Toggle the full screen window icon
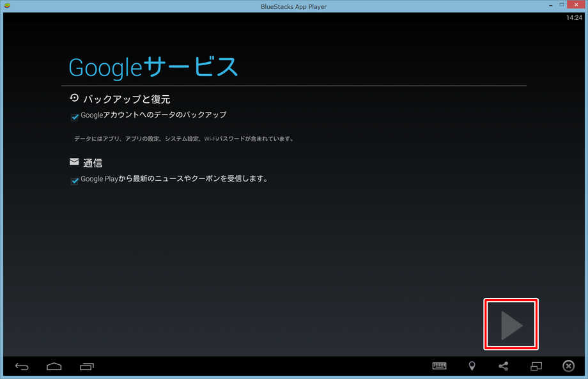 click(536, 366)
